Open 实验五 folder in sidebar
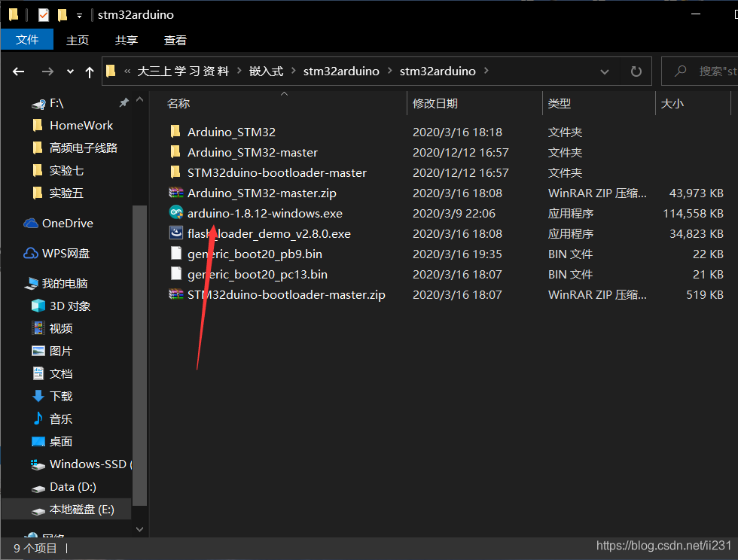The image size is (738, 560). tap(66, 193)
